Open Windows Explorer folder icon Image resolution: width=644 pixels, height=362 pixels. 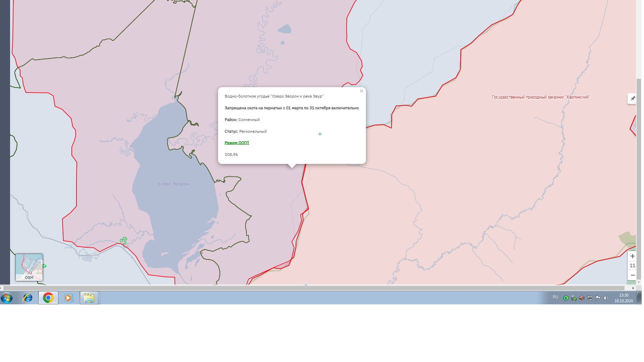[89, 298]
